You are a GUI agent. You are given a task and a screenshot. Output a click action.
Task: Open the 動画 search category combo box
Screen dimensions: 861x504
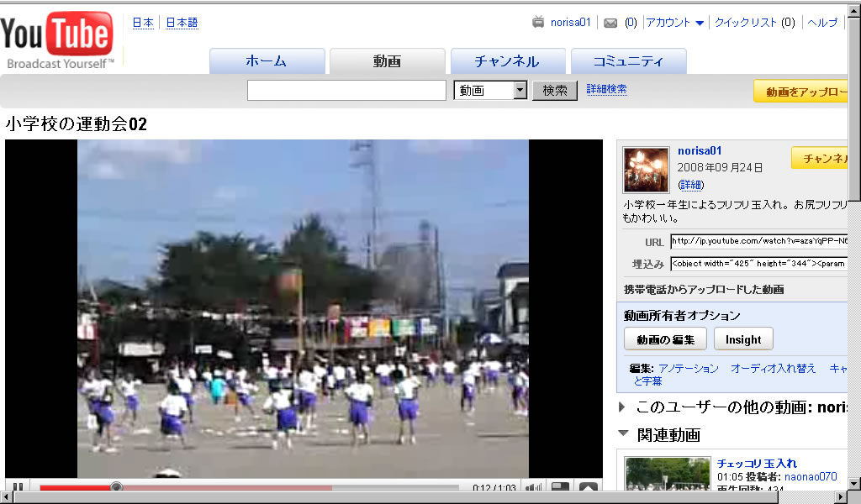[x=490, y=90]
